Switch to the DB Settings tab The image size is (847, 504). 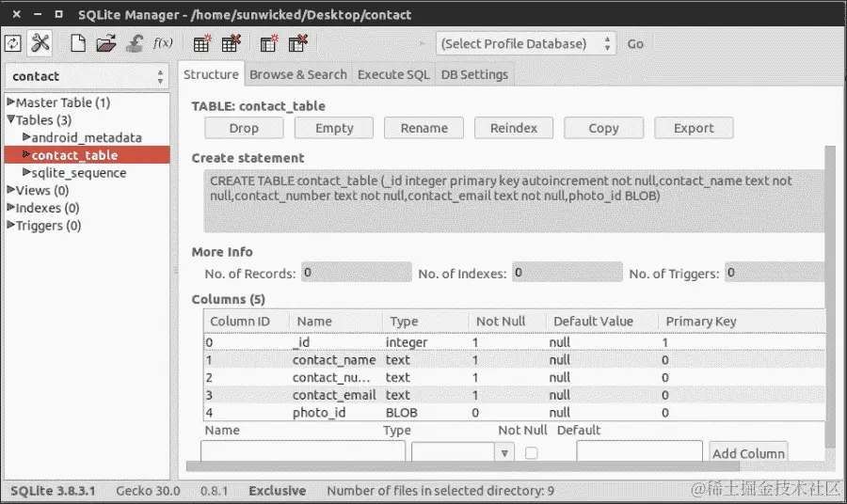[474, 74]
